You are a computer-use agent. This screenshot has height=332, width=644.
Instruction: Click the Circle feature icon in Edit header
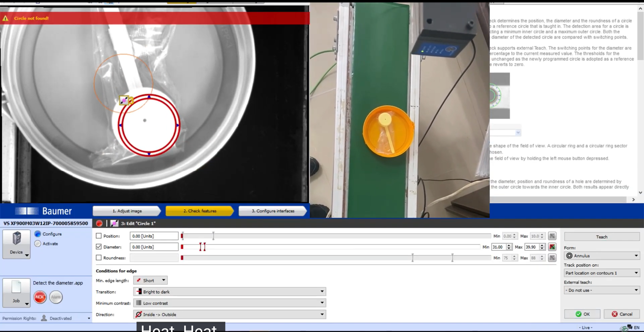coord(114,223)
